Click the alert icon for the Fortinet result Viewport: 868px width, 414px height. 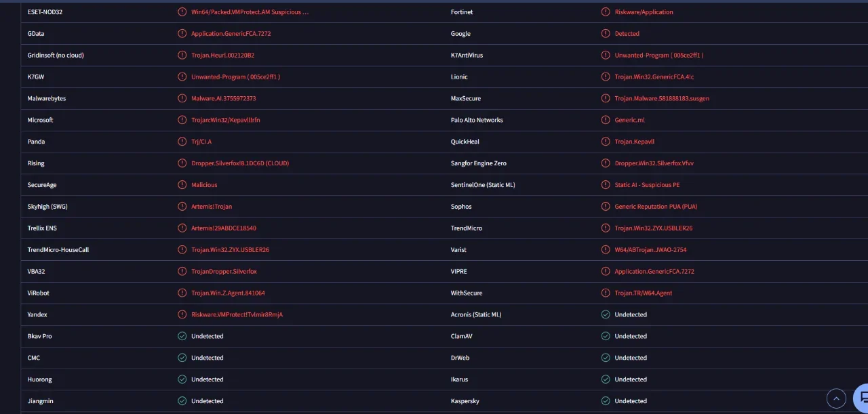pos(606,12)
